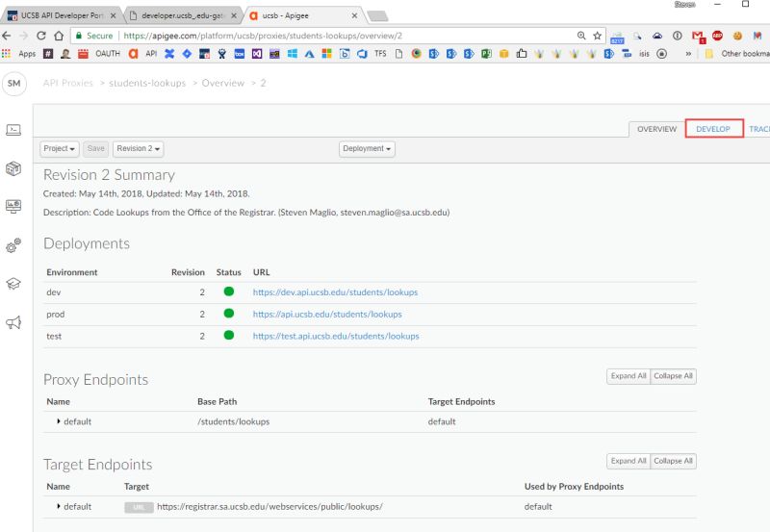
Task: Click the browser address bar URL
Action: pos(263,36)
